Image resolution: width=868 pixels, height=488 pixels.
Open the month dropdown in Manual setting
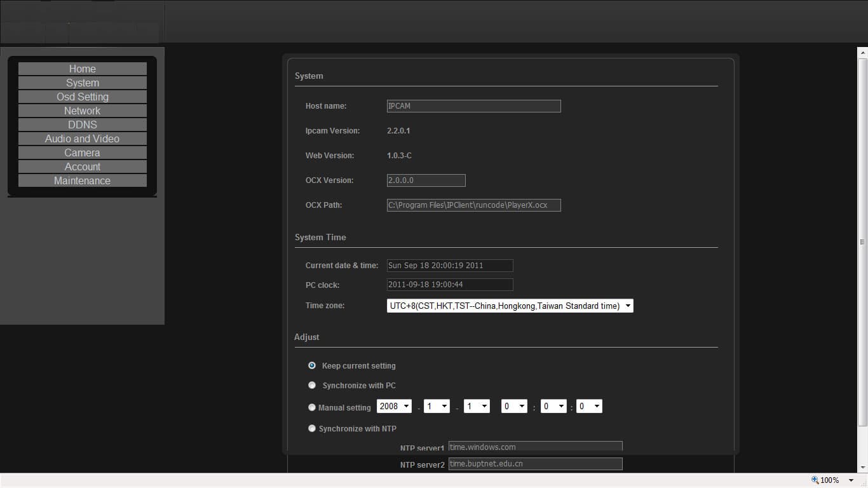[437, 407]
